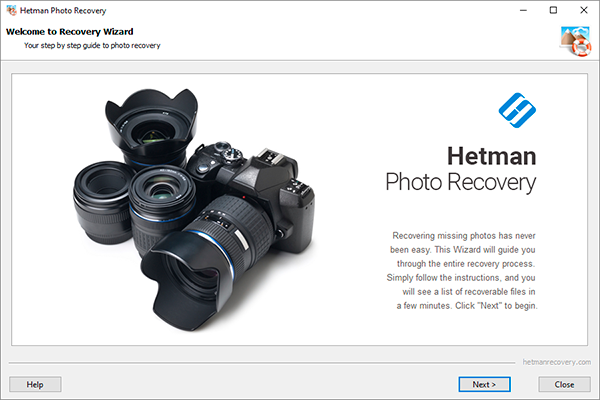Close the window using title bar X
Screen dimensions: 600x400
[584, 10]
